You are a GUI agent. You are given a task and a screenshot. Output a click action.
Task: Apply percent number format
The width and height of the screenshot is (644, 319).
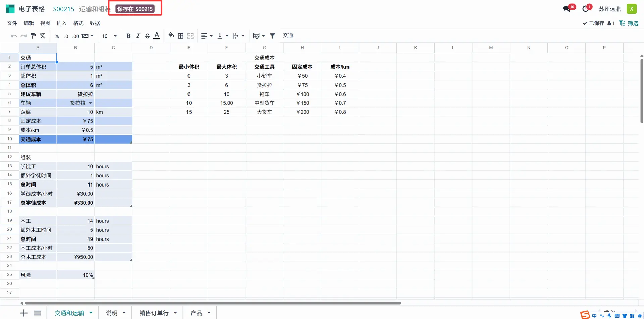click(57, 36)
